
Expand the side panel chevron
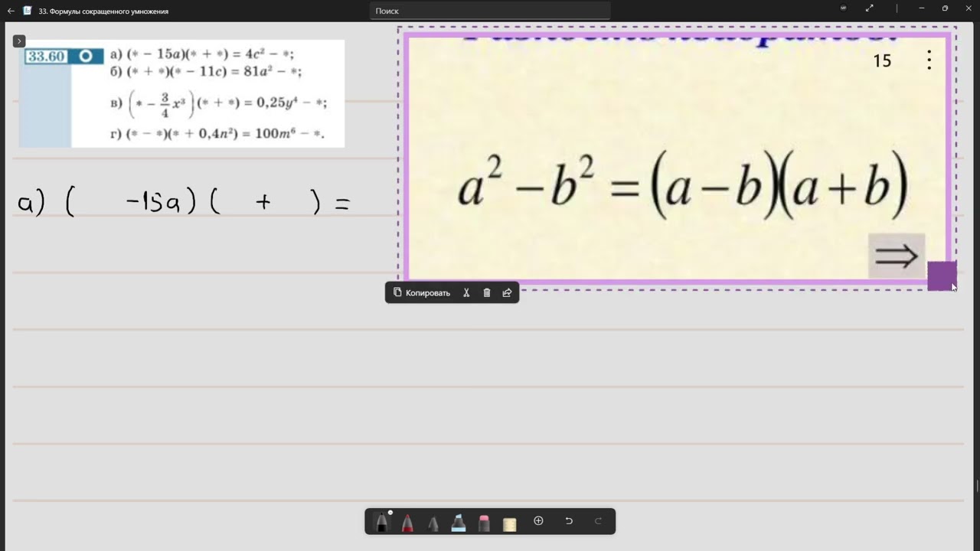pos(19,41)
